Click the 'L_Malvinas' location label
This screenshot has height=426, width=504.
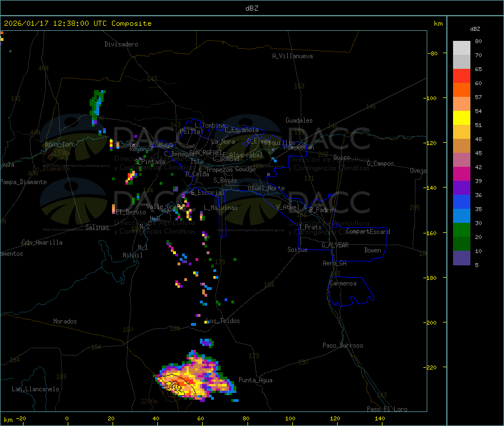point(221,208)
